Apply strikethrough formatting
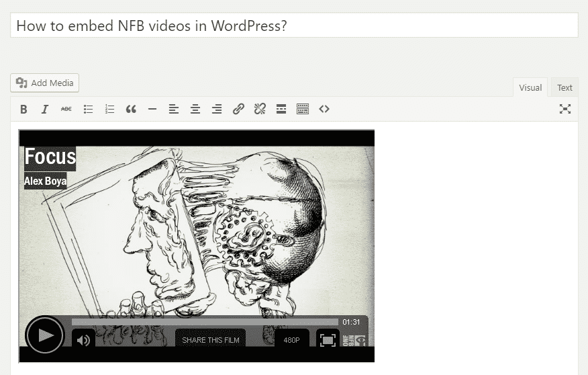The image size is (588, 375). click(x=66, y=110)
